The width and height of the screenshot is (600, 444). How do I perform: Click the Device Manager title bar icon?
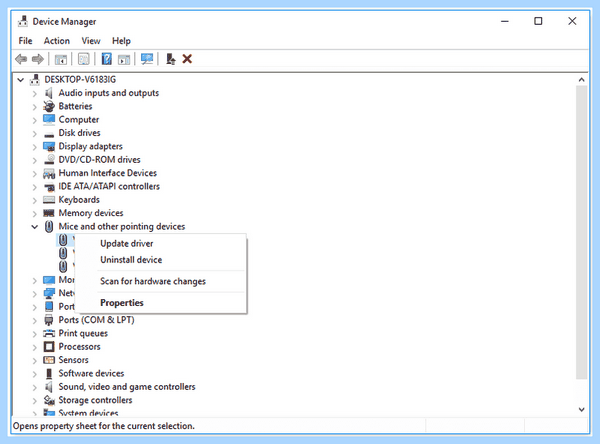tap(23, 21)
